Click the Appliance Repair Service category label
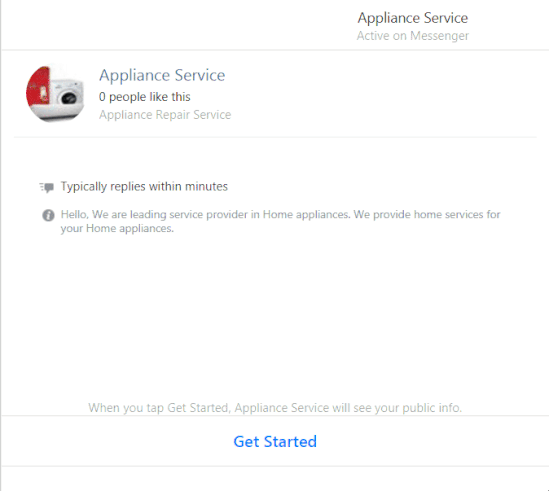 point(165,115)
